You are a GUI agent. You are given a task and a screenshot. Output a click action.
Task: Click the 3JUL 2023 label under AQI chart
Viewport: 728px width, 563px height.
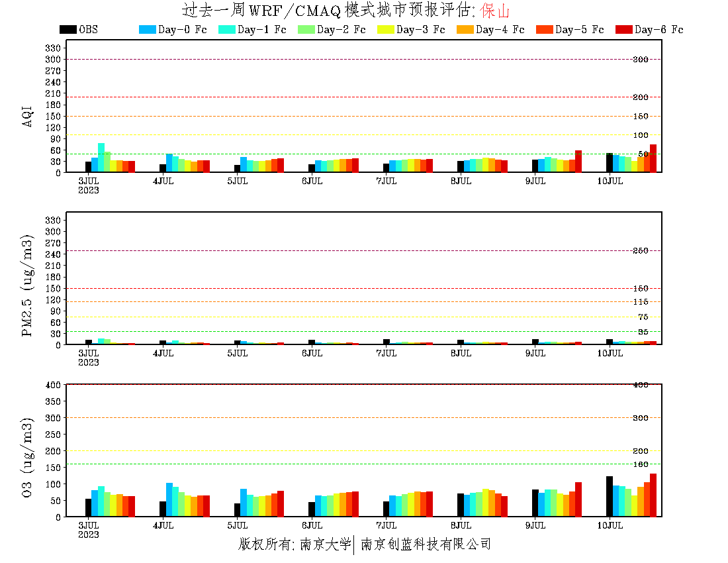point(88,185)
